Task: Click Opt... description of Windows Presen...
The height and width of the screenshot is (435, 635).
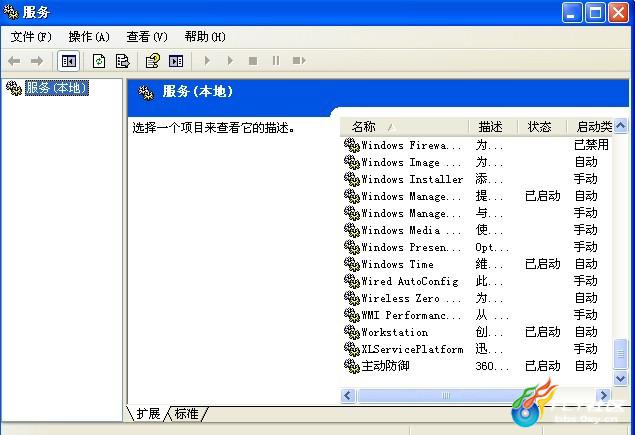Action: pyautogui.click(x=492, y=247)
